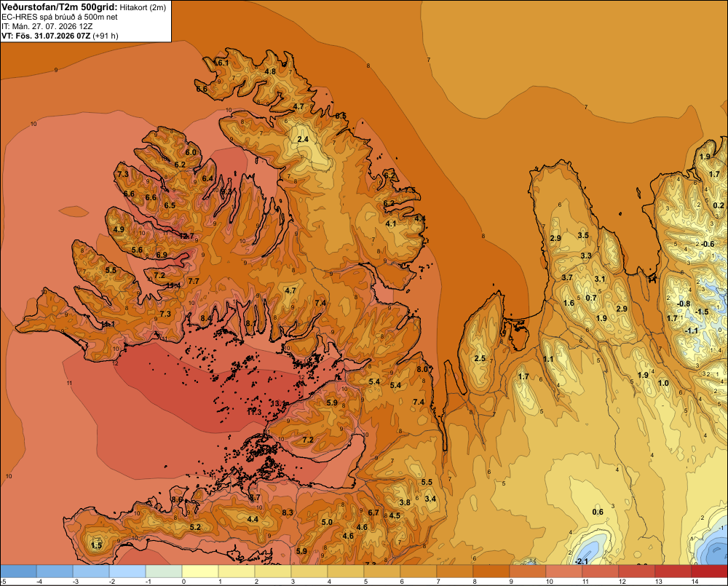Select the 0.2 temperature value at east edge
This screenshot has height=586, width=728.
click(719, 205)
